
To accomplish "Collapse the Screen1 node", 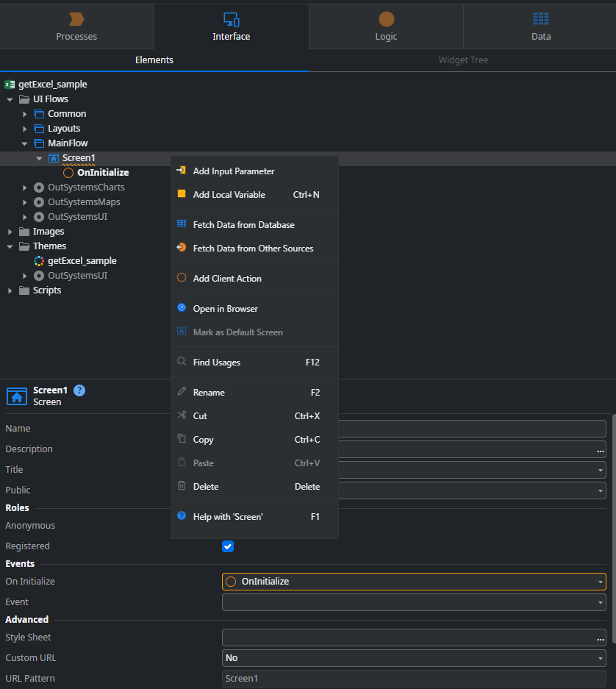I will point(39,159).
